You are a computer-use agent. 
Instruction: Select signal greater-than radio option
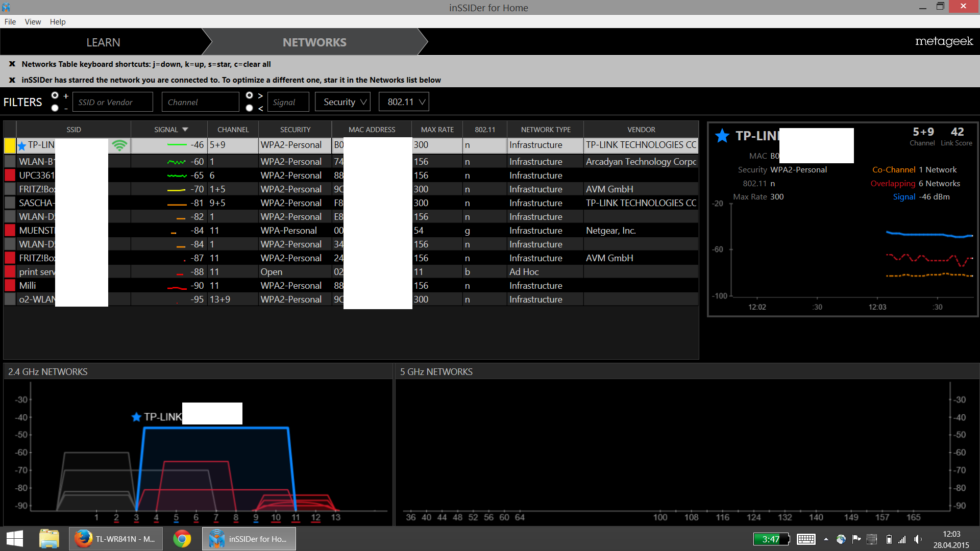click(249, 95)
